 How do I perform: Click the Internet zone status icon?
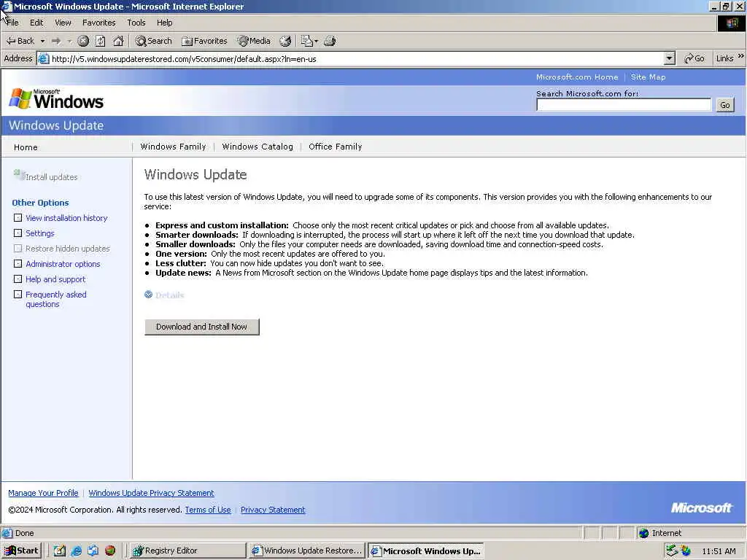[643, 533]
